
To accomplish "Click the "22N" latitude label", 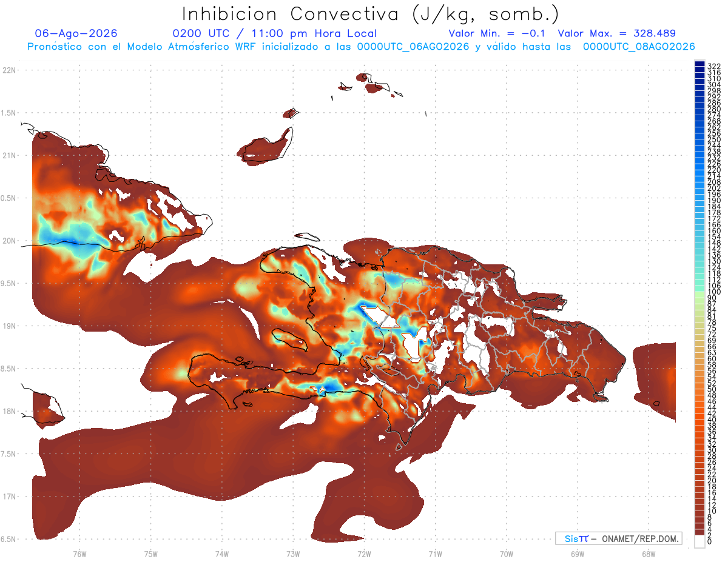I will click(9, 70).
